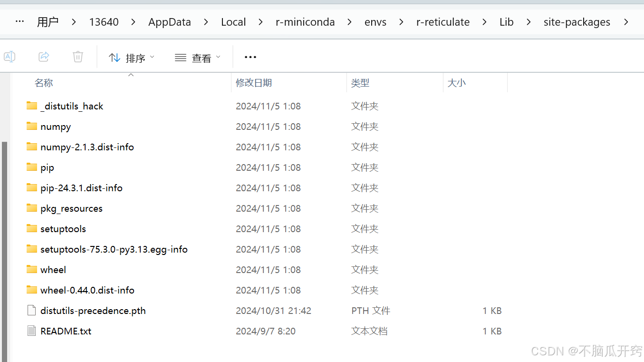Viewport: 644px width, 362px height.
Task: Select the pkg_resources folder name
Action: coord(71,208)
